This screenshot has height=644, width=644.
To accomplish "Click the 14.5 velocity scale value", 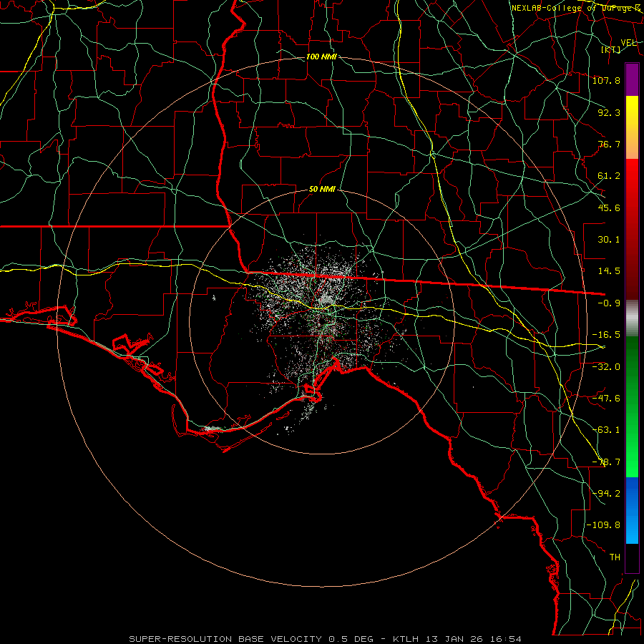I will pos(609,271).
